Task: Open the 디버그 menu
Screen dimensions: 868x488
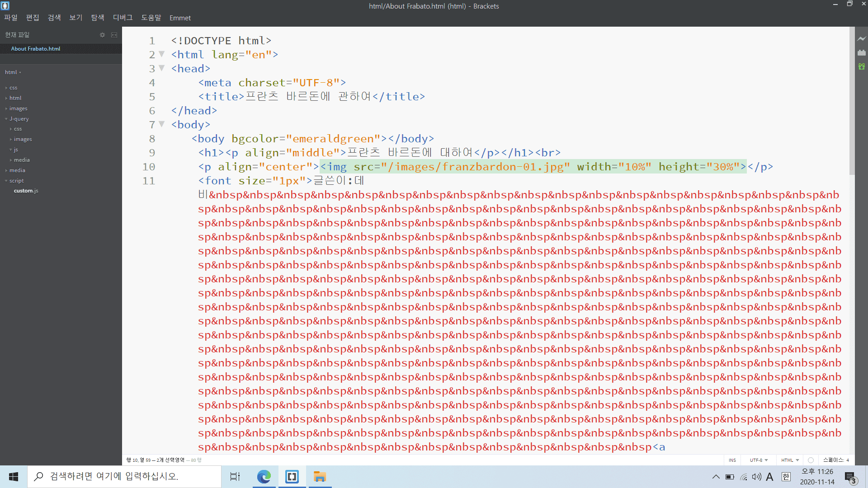Action: (x=123, y=18)
